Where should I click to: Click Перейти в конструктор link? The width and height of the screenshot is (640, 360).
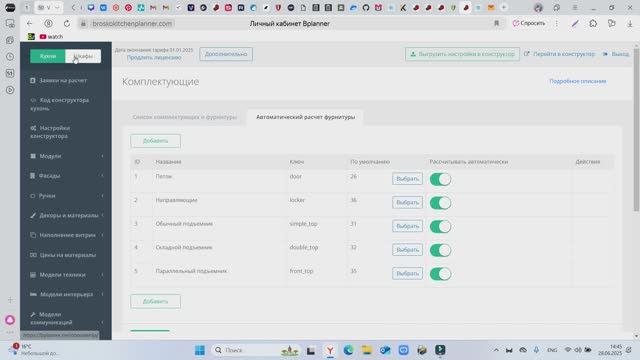click(560, 54)
